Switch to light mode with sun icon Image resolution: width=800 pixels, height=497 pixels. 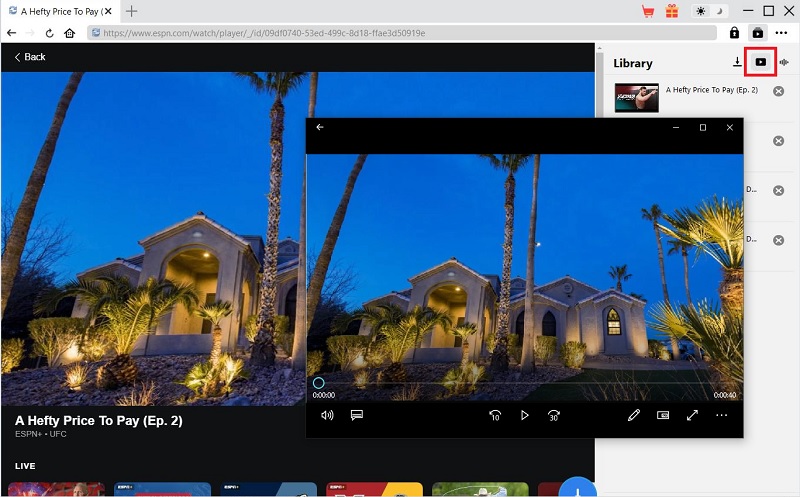coord(701,11)
